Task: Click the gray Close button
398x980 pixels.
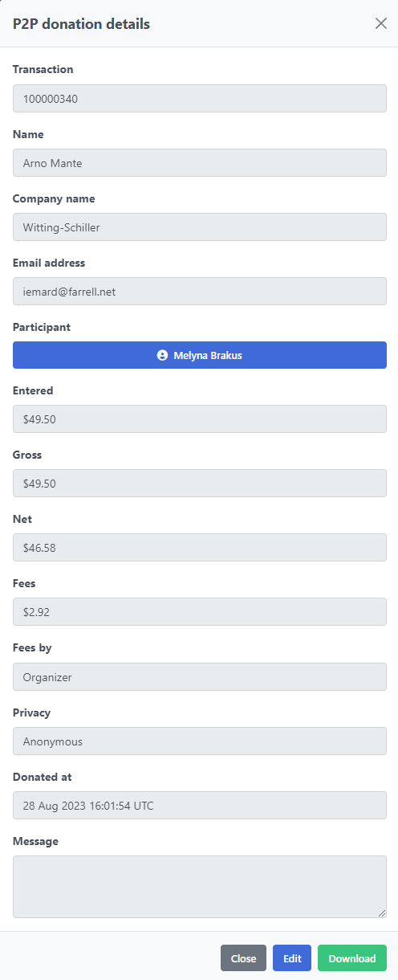Action: (x=243, y=958)
